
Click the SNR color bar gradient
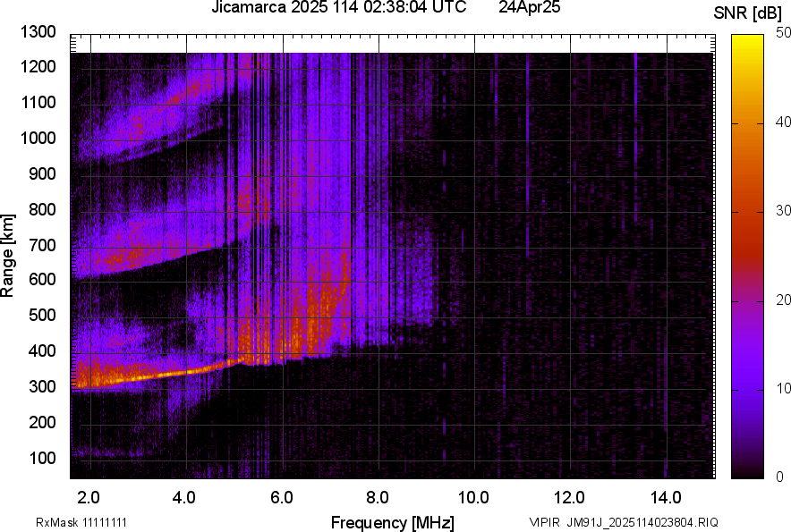point(748,257)
